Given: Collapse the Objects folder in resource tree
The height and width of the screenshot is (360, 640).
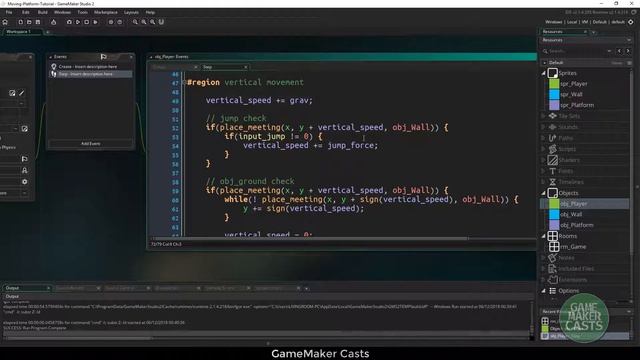Looking at the screenshot, I should click(544, 193).
